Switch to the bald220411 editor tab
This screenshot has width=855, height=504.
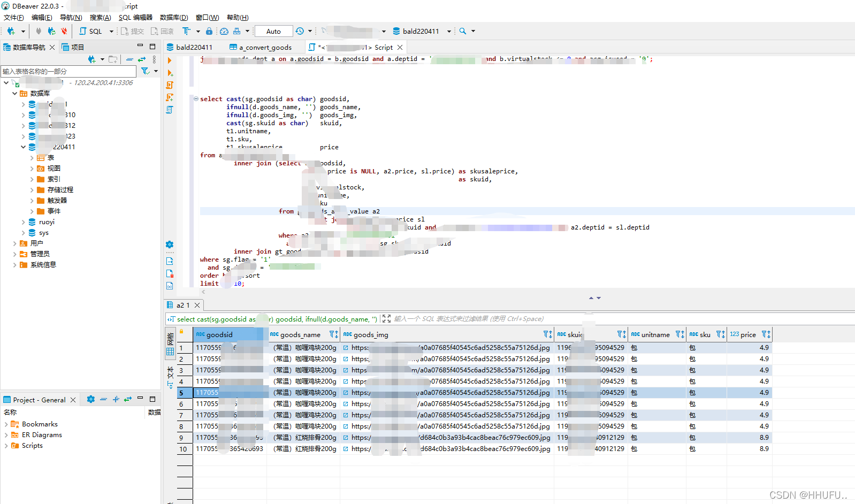coord(189,47)
